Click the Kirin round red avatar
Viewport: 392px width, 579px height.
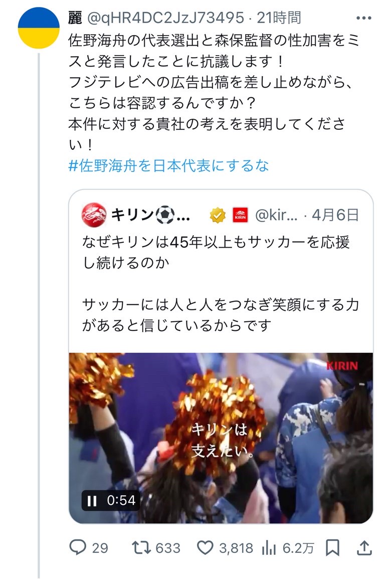coord(94,215)
